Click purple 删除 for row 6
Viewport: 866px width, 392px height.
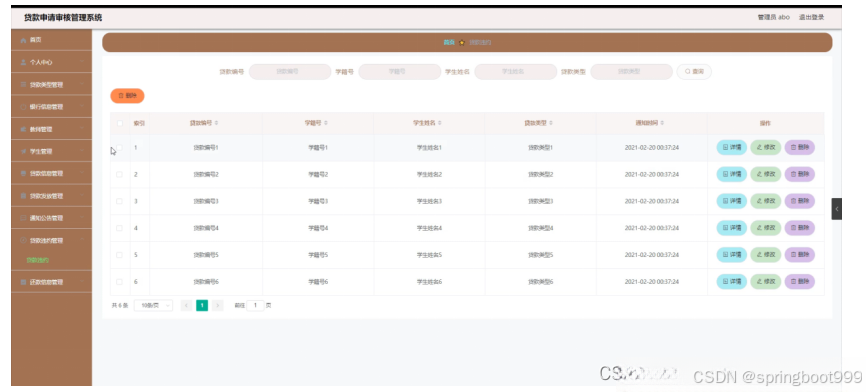coord(800,282)
